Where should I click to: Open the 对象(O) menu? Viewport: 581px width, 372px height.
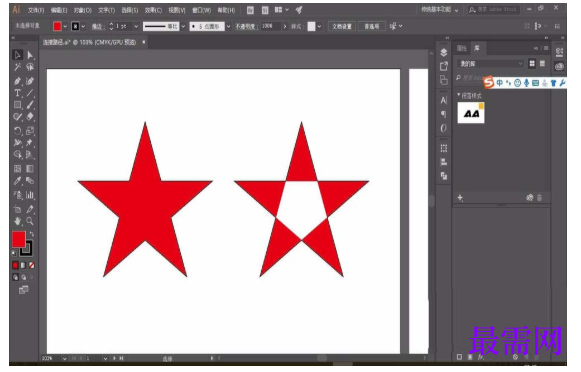tap(82, 10)
